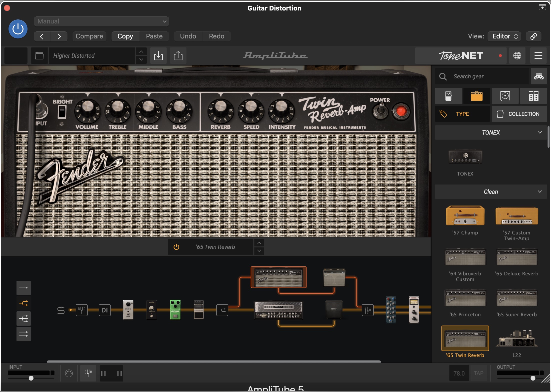Click the Compare button
Image resolution: width=551 pixels, height=392 pixels.
click(x=89, y=36)
